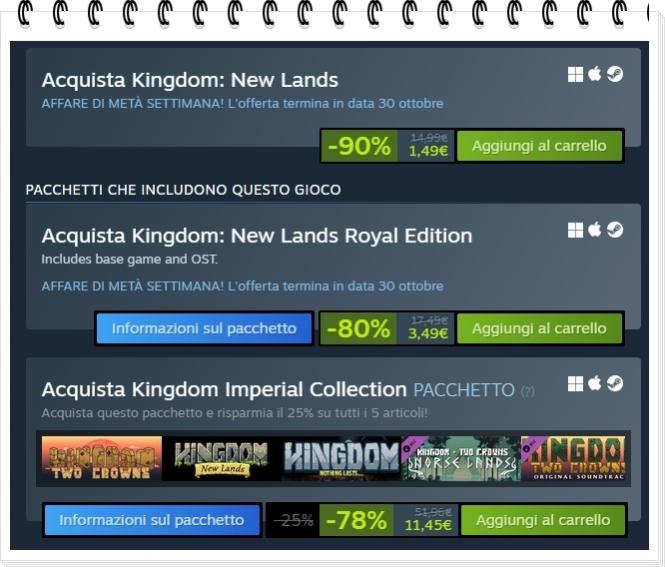This screenshot has width=665, height=567.
Task: Open Imperial Collection package information
Action: coord(152,520)
